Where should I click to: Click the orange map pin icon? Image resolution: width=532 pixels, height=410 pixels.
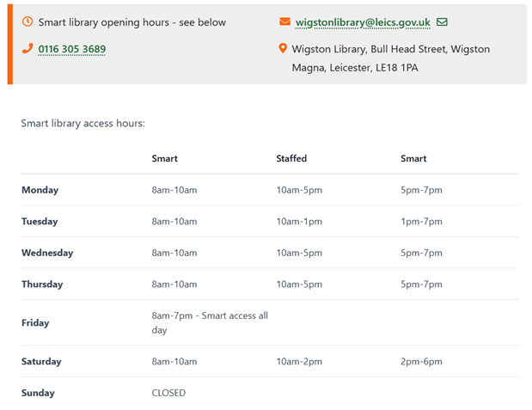[x=284, y=49]
